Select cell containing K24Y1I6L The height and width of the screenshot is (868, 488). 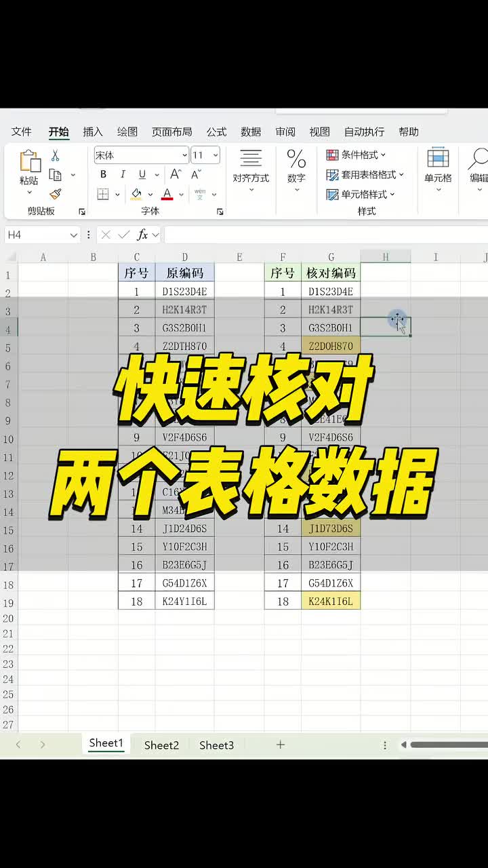tap(184, 601)
